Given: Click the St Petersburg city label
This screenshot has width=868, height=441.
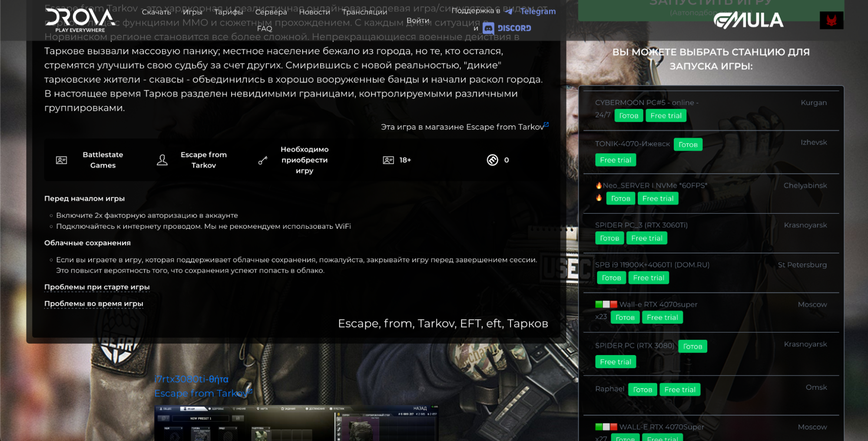Looking at the screenshot, I should 802,265.
